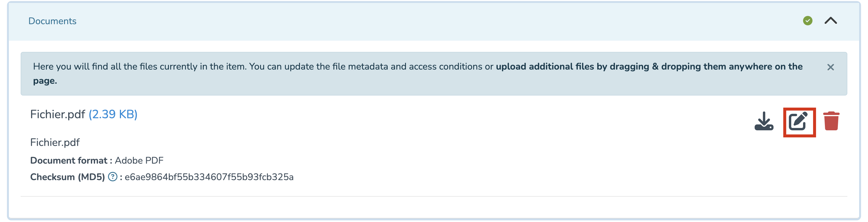Click the Fichier.pdf file name heading
The image size is (868, 222).
coord(58,114)
